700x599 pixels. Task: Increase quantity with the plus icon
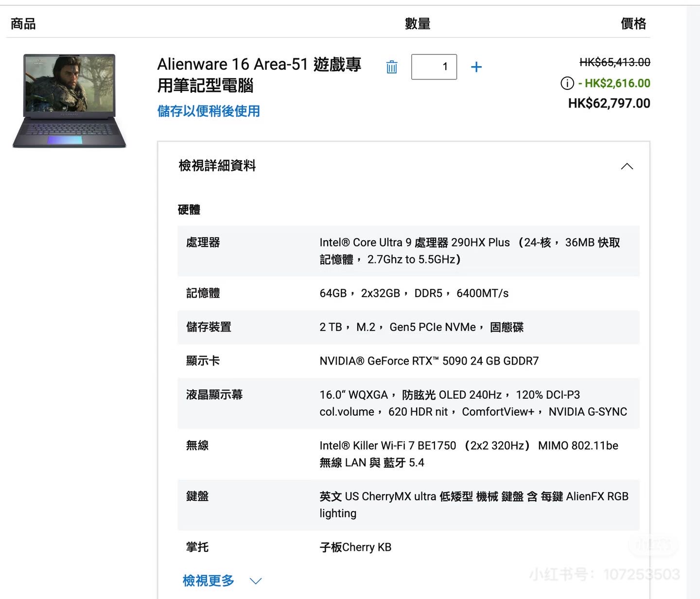point(476,67)
